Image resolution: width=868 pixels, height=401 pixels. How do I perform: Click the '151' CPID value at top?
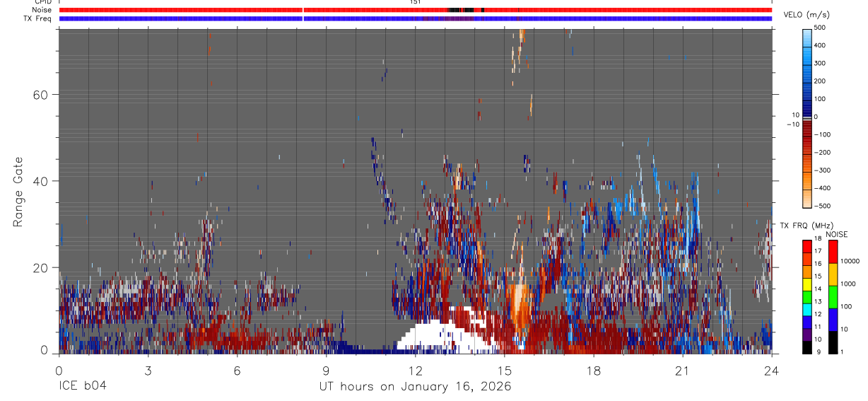[415, 2]
